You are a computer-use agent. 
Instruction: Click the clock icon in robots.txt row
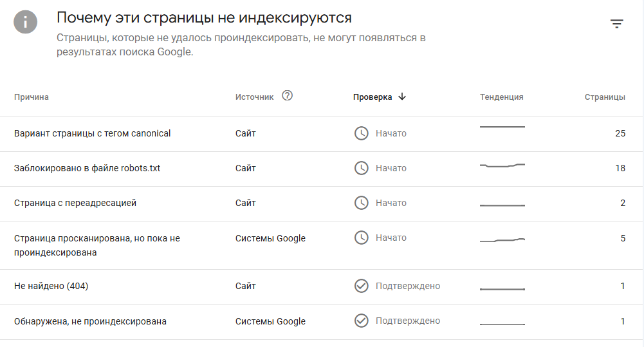coord(362,168)
